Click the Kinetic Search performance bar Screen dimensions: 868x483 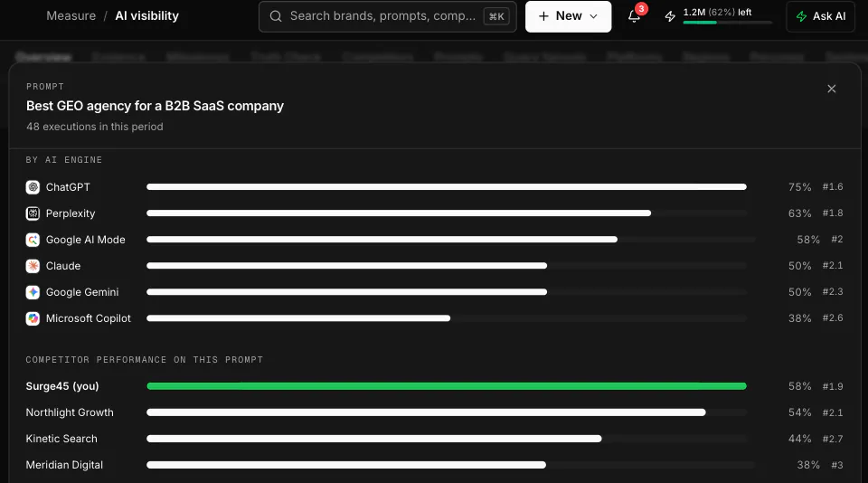click(374, 439)
